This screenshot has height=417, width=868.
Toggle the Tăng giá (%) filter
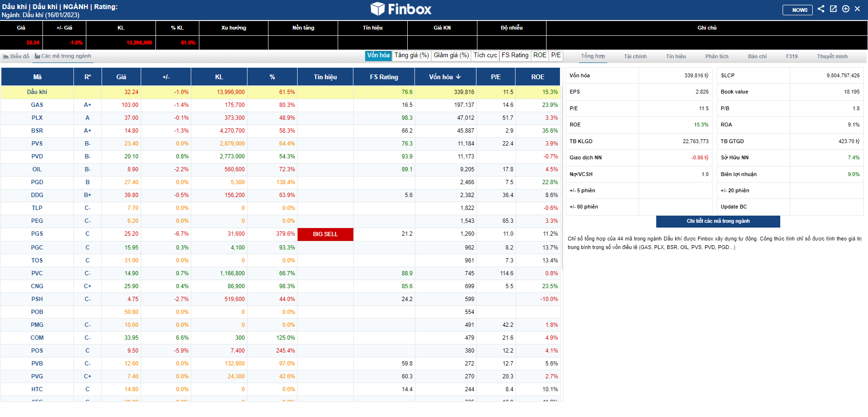pyautogui.click(x=412, y=55)
